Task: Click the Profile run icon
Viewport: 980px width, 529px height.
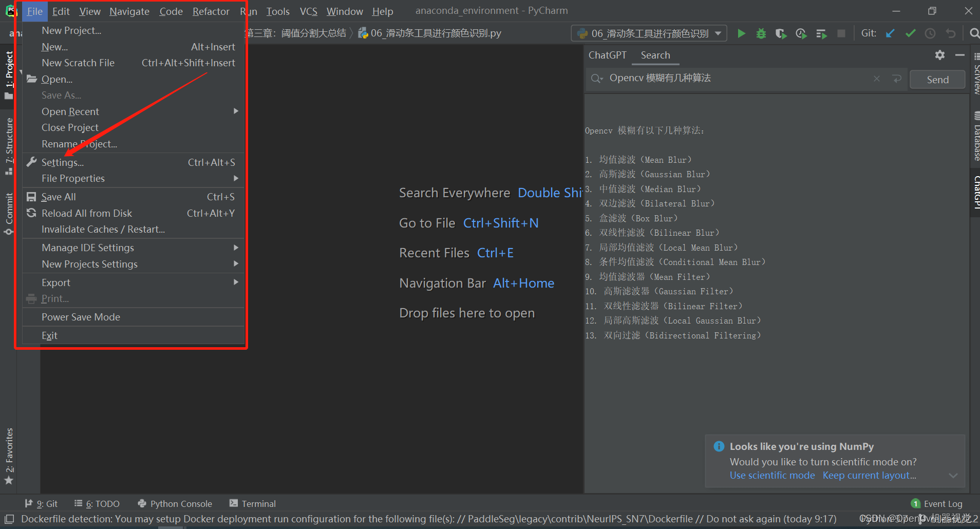Action: 801,33
